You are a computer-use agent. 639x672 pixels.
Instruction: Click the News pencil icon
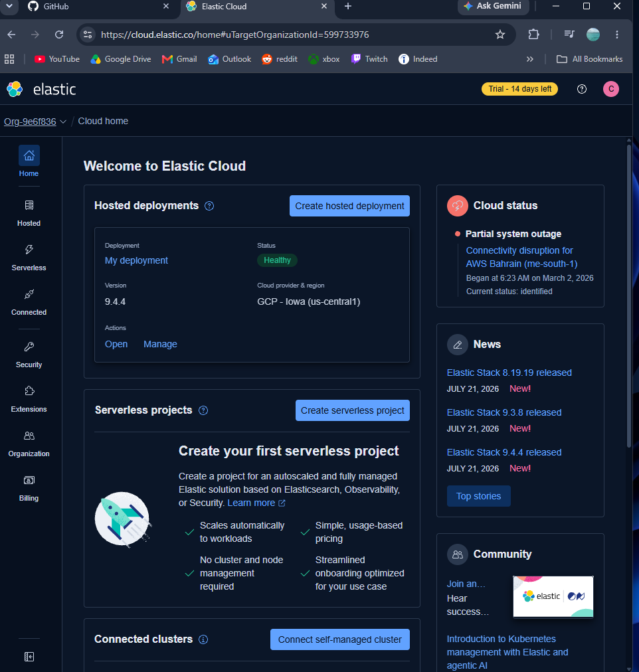tap(457, 345)
